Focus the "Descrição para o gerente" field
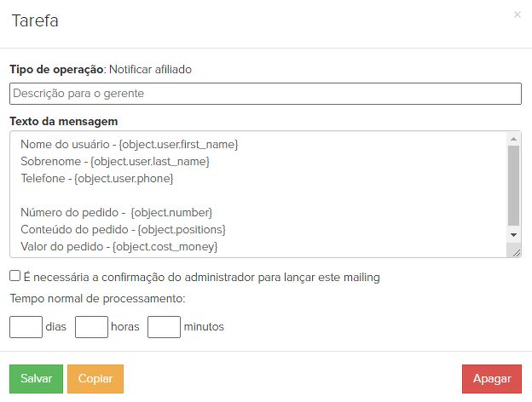 coord(264,93)
